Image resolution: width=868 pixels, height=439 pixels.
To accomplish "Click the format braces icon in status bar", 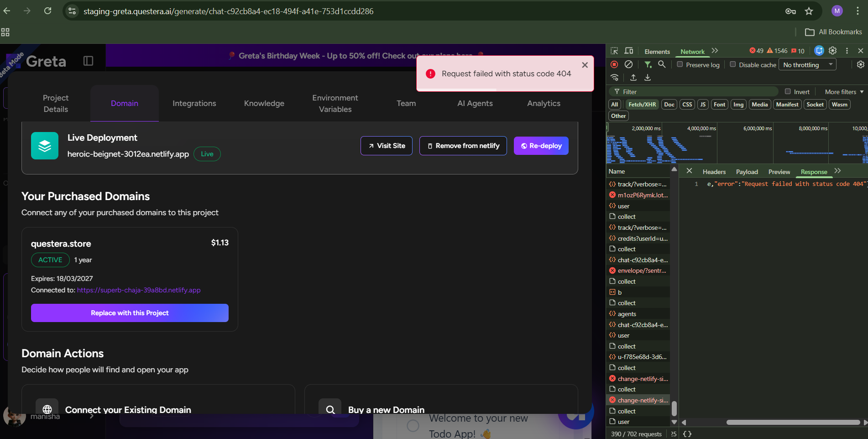I will click(x=687, y=434).
